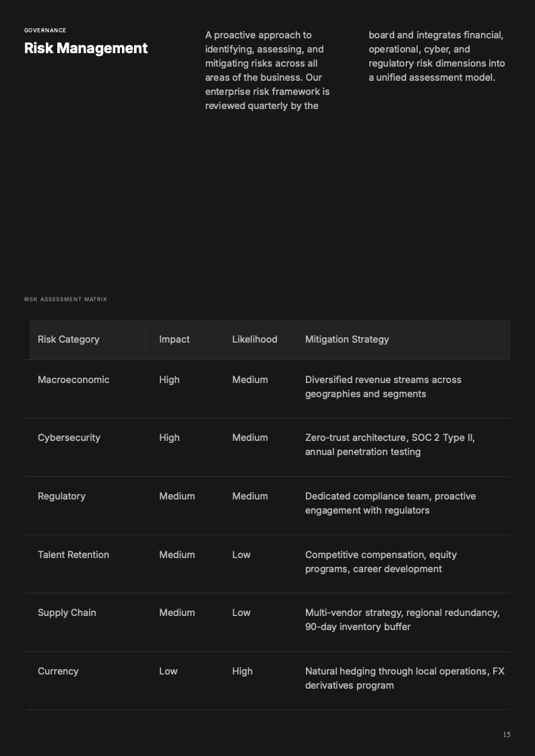The image size is (535, 756).
Task: Select the Risk Category column header
Action: (x=69, y=339)
